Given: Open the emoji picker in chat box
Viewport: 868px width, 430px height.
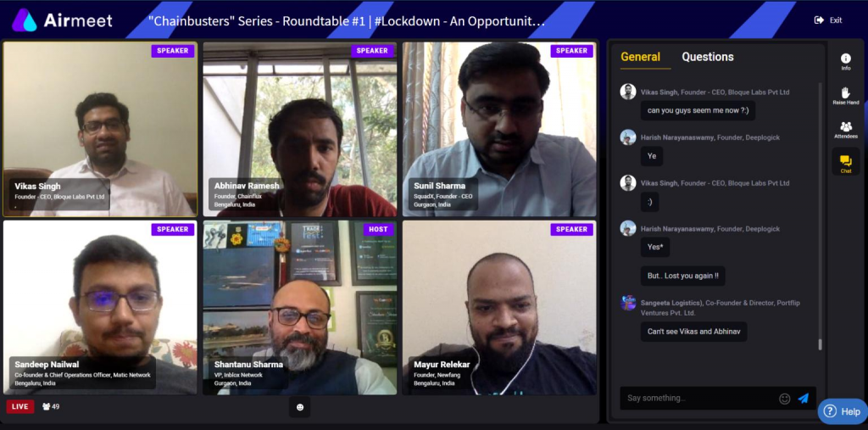Looking at the screenshot, I should click(784, 399).
